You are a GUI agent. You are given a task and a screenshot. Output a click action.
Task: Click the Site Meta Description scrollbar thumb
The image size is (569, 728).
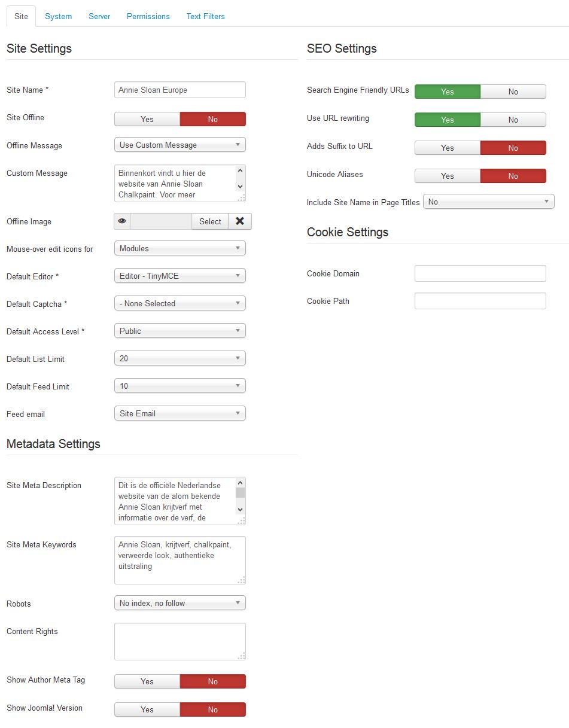click(x=241, y=493)
